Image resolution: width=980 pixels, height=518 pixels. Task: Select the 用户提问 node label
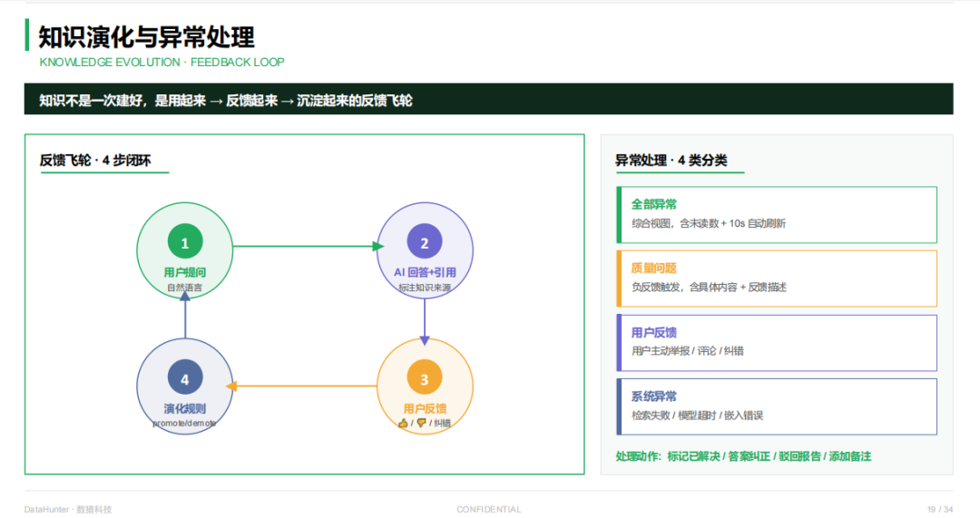pyautogui.click(x=185, y=272)
